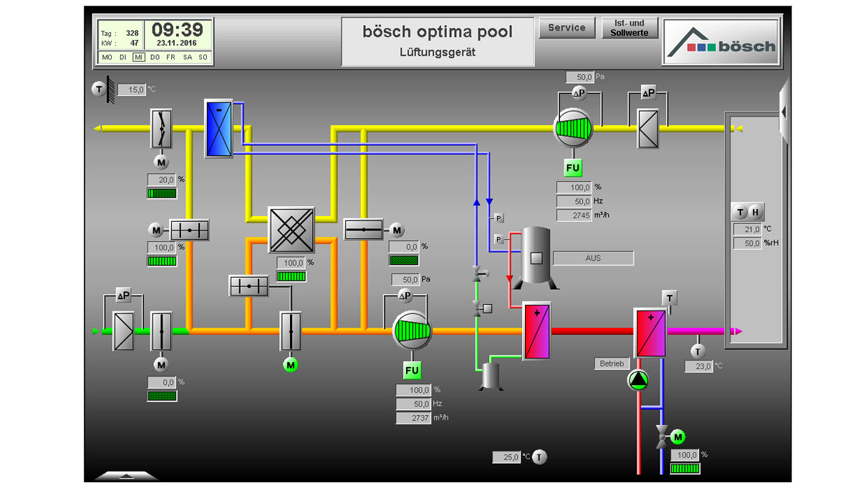Click motor M below exhaust air damper
This screenshot has width=868, height=488.
[x=161, y=163]
